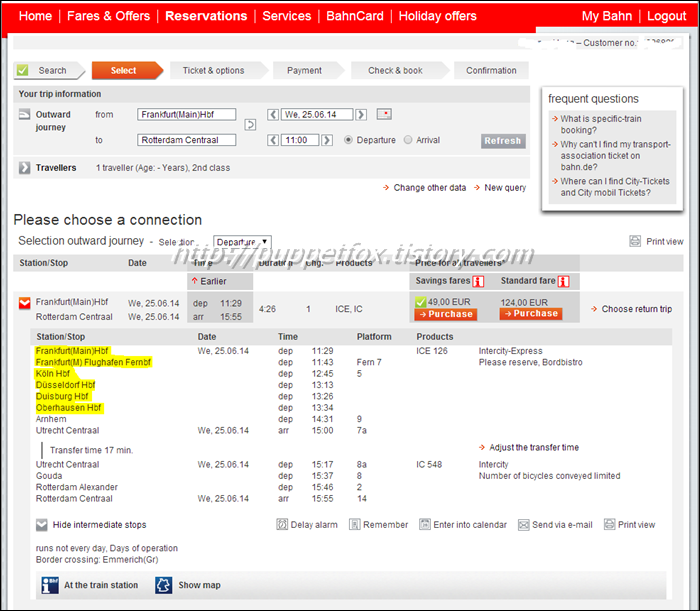Open Standard fare info icon
The height and width of the screenshot is (611, 700).
(x=563, y=281)
